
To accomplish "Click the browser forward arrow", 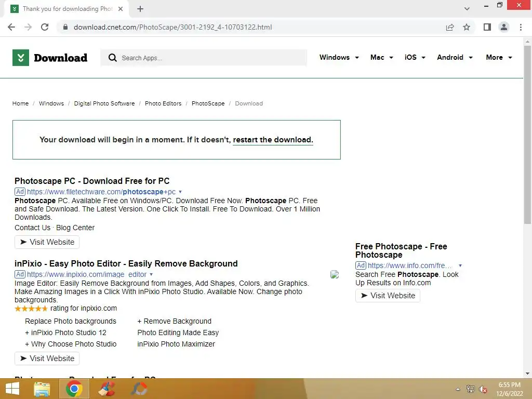I will [x=28, y=27].
